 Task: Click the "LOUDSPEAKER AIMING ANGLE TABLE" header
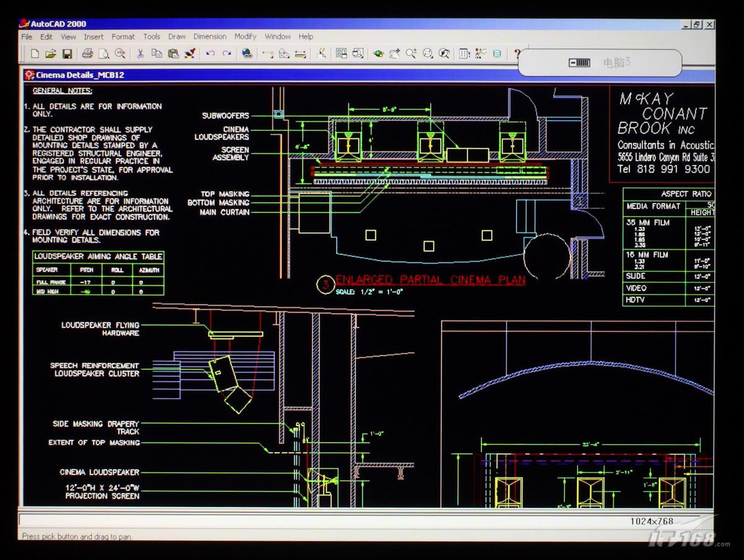pos(99,256)
